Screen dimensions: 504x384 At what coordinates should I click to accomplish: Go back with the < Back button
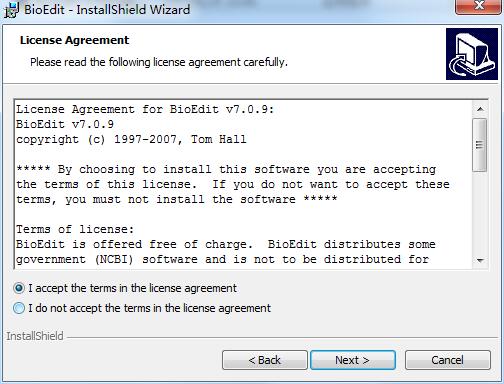coord(265,360)
